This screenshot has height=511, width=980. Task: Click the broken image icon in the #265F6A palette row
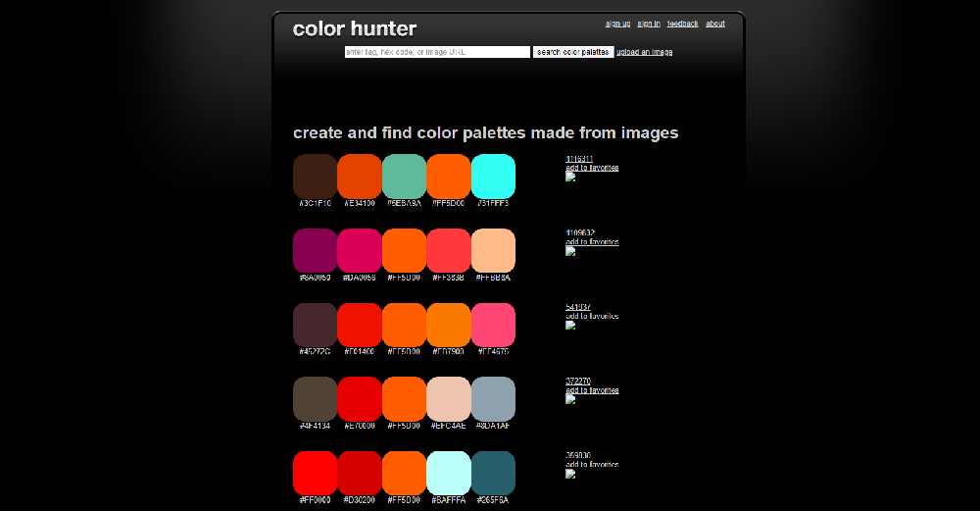570,474
